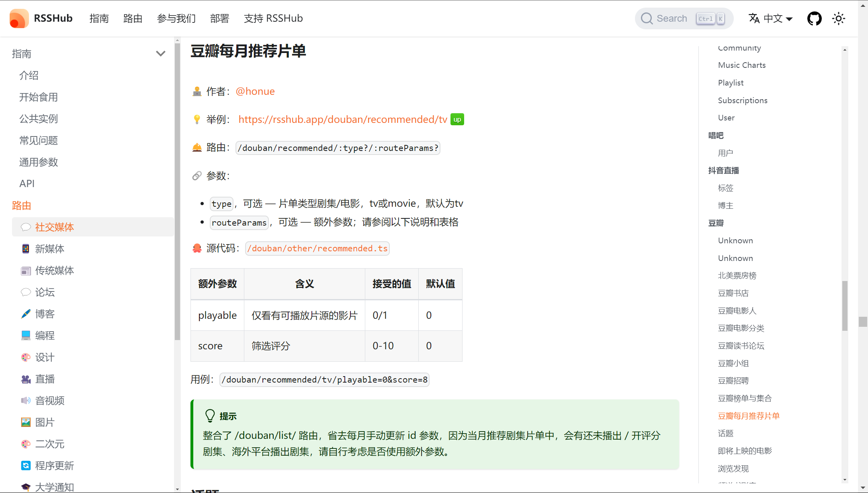Screen dimensions: 868x493
Task: Click the 'score' table cell
Action: point(217,346)
